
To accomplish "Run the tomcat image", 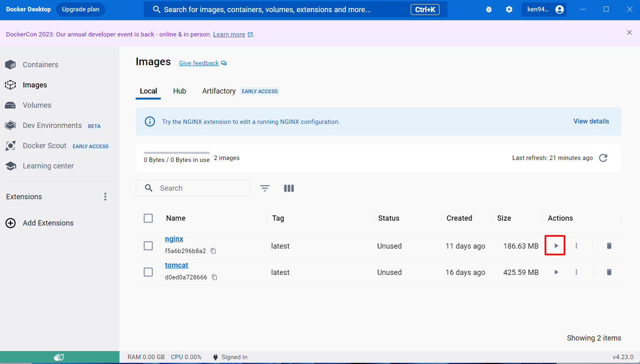I will click(556, 272).
